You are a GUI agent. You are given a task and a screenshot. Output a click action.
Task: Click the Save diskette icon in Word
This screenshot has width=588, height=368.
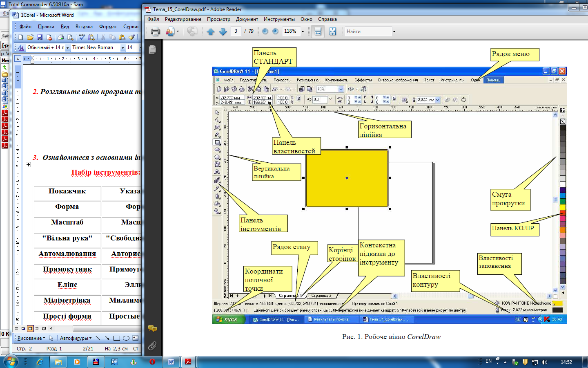pyautogui.click(x=40, y=37)
